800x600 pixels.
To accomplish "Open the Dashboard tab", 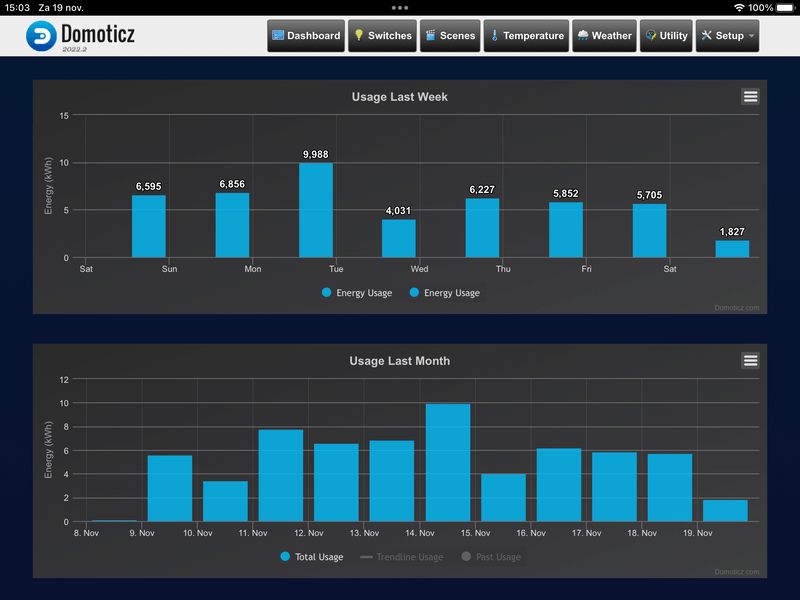I will pyautogui.click(x=306, y=36).
